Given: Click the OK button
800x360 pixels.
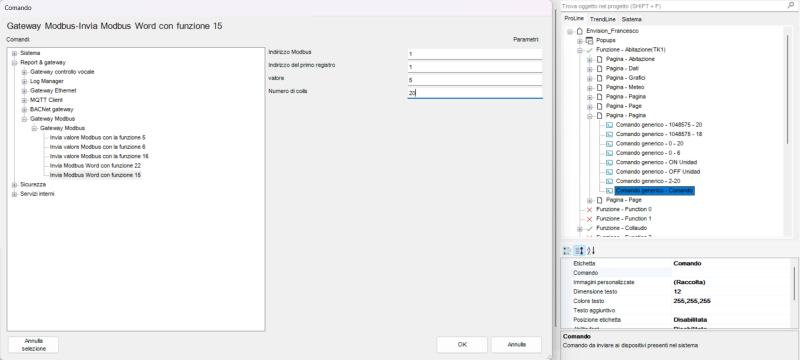Looking at the screenshot, I should [x=462, y=345].
